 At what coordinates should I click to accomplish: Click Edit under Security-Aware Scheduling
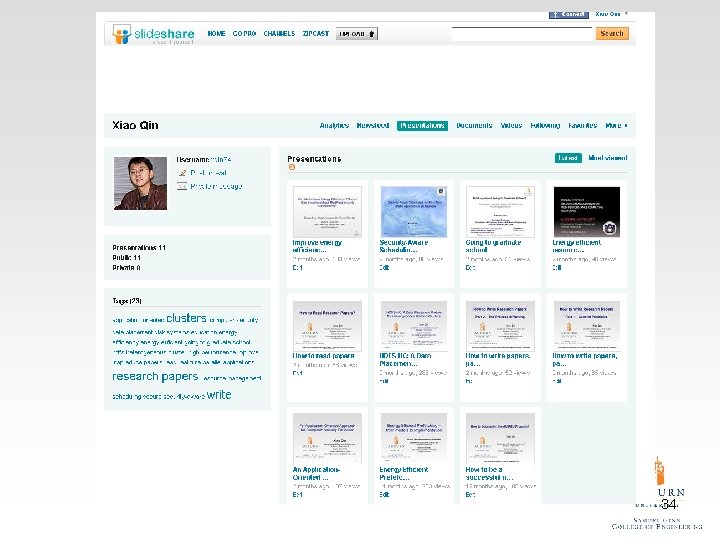pyautogui.click(x=384, y=268)
